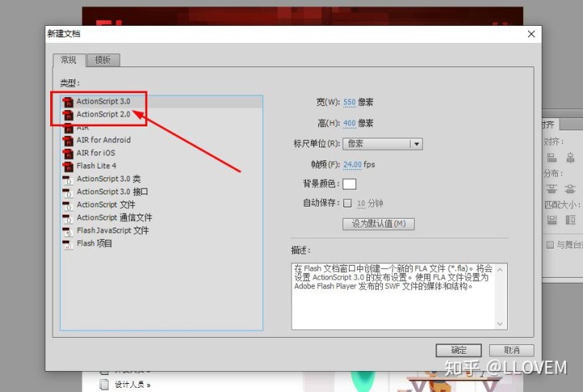Click the description scrollbar up arrow
This screenshot has height=392, width=583.
tap(500, 270)
